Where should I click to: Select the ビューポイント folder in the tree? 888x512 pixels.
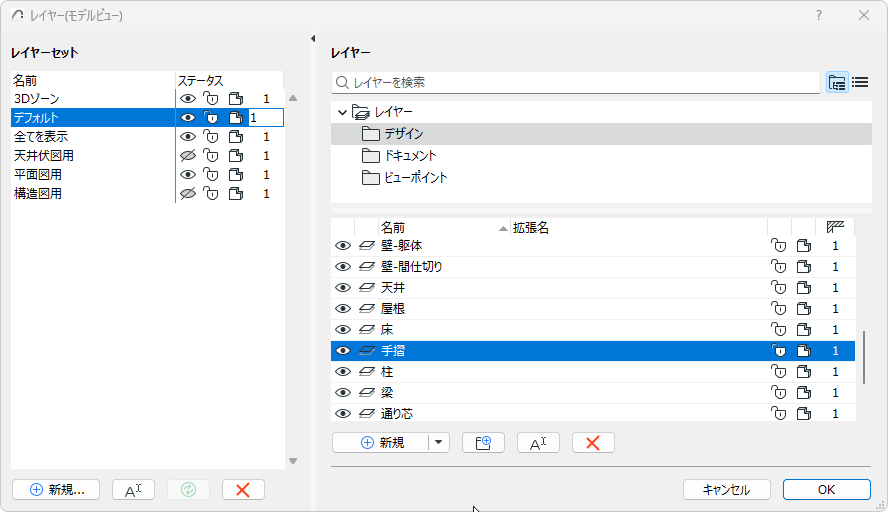click(x=415, y=178)
